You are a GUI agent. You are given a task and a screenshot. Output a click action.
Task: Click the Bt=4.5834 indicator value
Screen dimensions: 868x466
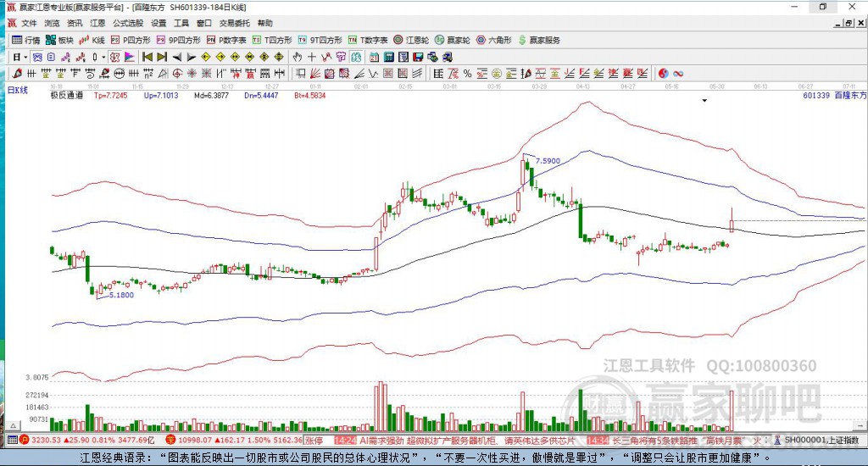(x=310, y=95)
